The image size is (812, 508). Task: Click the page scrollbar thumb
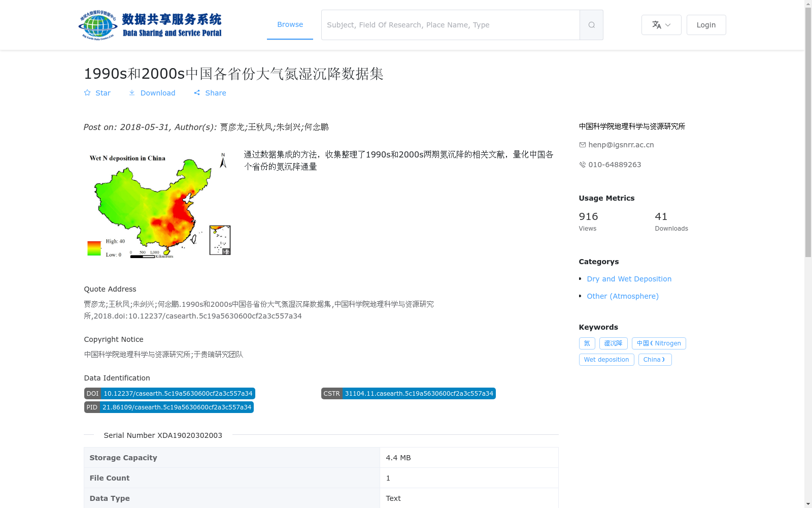tap(808, 132)
